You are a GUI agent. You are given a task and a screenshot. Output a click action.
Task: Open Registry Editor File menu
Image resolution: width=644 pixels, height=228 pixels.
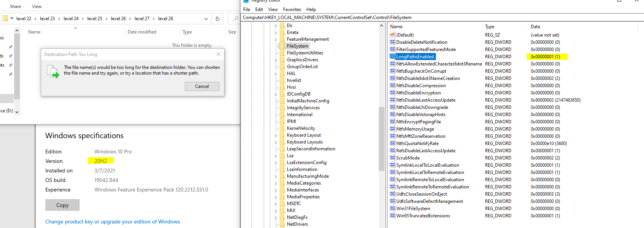247,10
